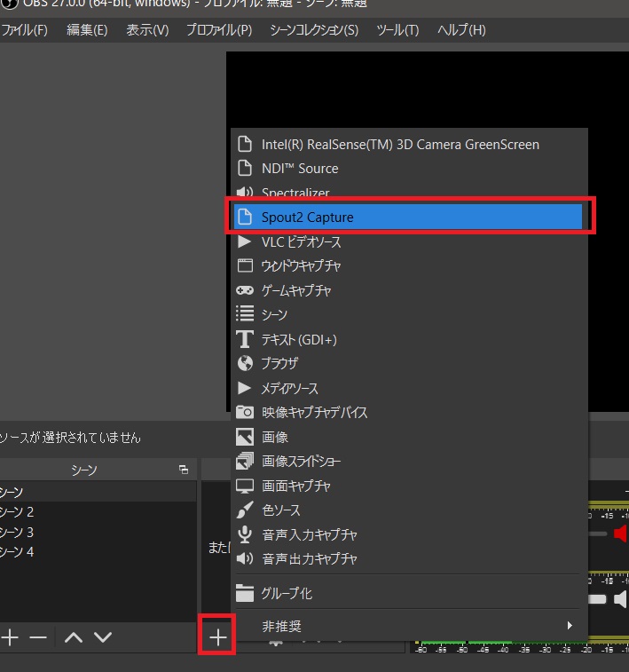Click the gamepad icon for ゲームキャプチャ
629x672 pixels.
[x=245, y=290]
